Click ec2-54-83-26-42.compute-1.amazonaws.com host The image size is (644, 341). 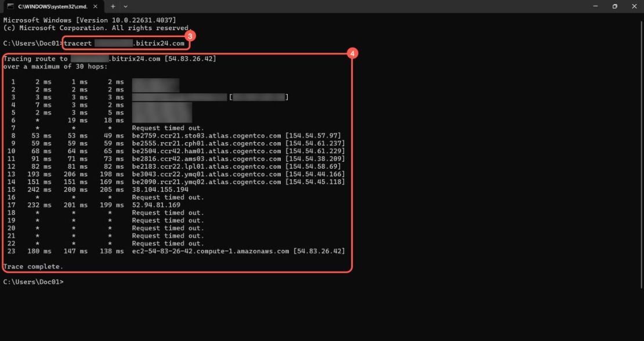(211, 251)
